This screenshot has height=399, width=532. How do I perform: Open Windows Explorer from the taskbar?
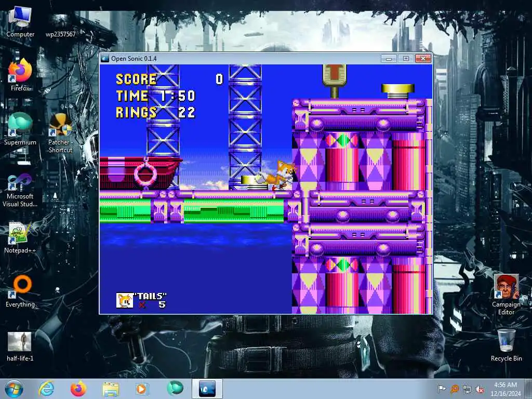click(x=111, y=389)
